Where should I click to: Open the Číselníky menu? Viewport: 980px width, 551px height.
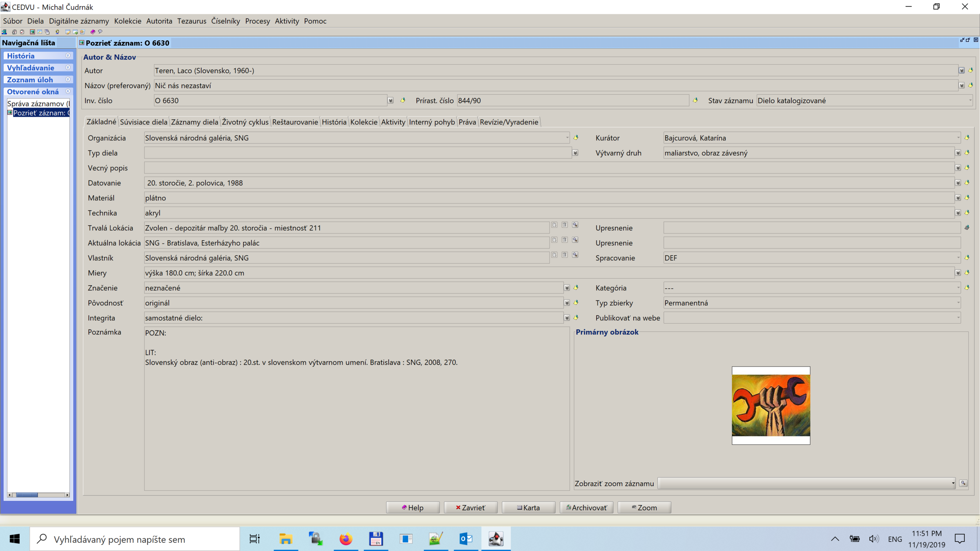[225, 21]
